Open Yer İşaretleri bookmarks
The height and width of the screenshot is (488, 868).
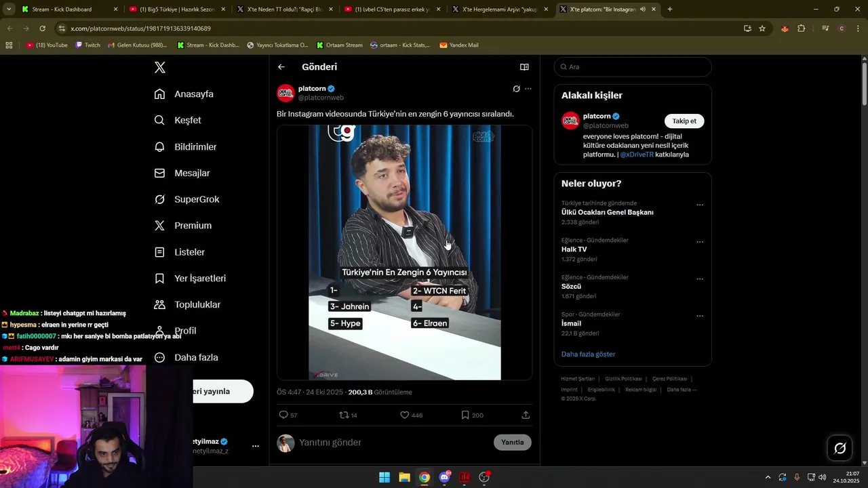(190, 279)
